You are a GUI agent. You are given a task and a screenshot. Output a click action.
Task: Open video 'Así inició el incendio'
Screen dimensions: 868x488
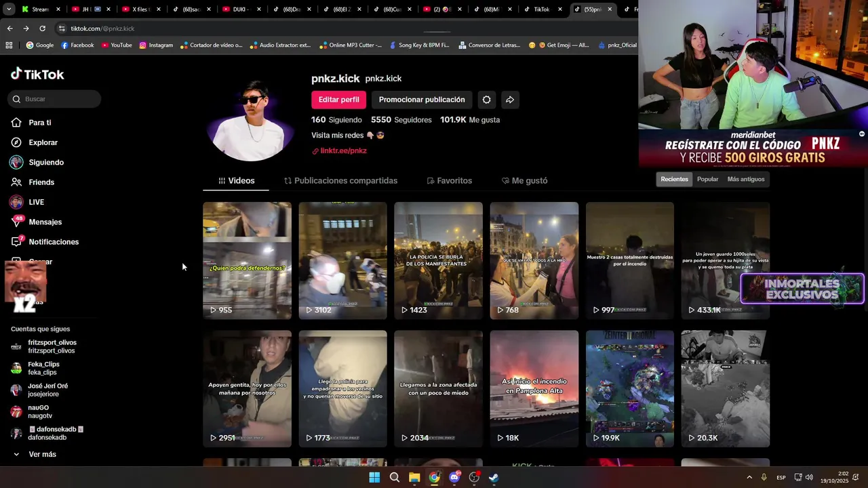click(534, 388)
